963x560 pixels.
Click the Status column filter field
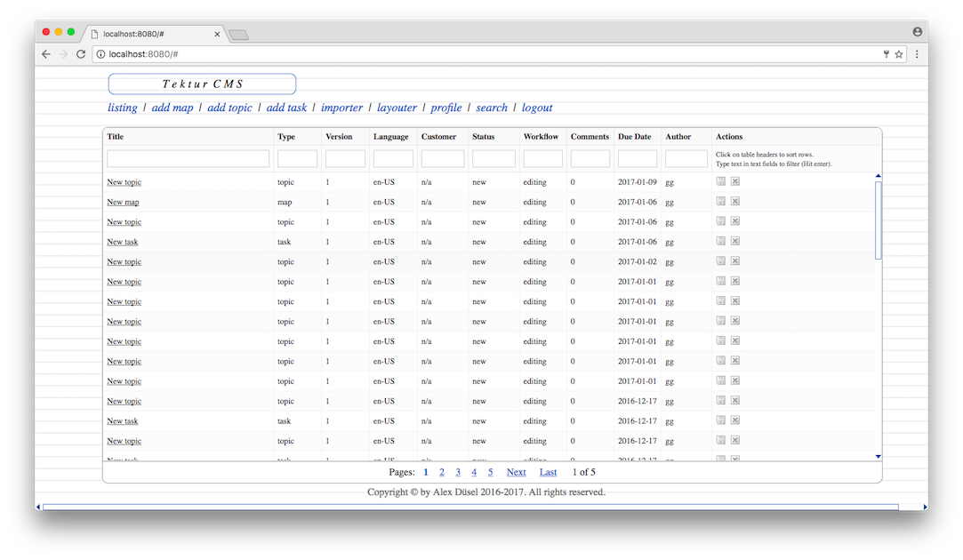(494, 159)
